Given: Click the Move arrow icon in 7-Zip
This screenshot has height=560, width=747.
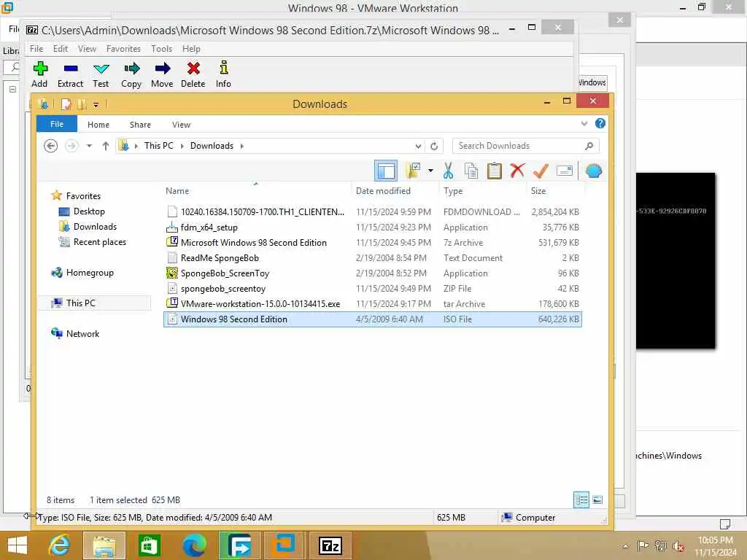Looking at the screenshot, I should click(163, 69).
